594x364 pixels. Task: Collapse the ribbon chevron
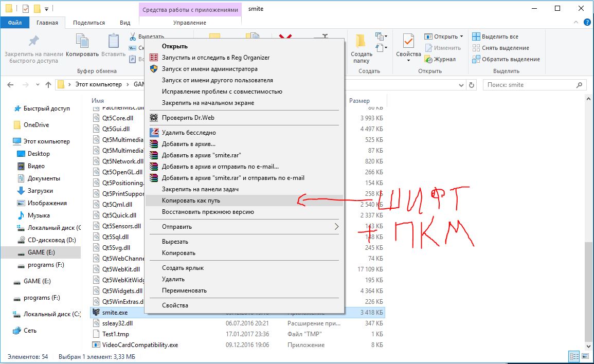(576, 22)
